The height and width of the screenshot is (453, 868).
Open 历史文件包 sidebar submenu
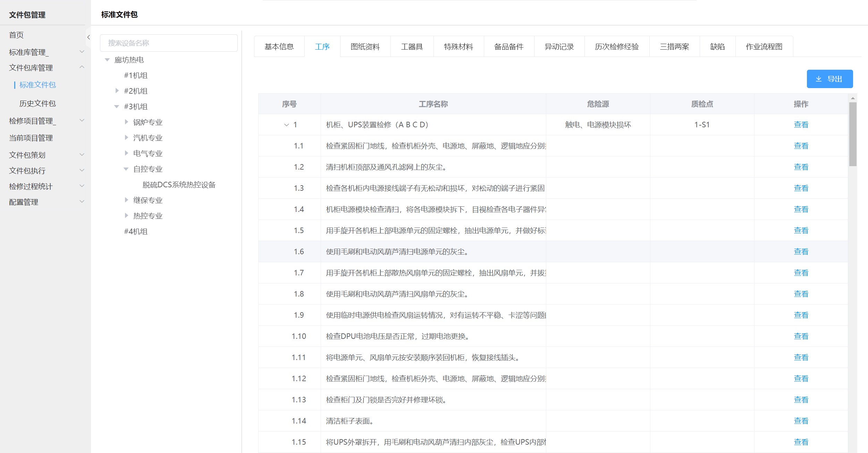[x=37, y=103]
